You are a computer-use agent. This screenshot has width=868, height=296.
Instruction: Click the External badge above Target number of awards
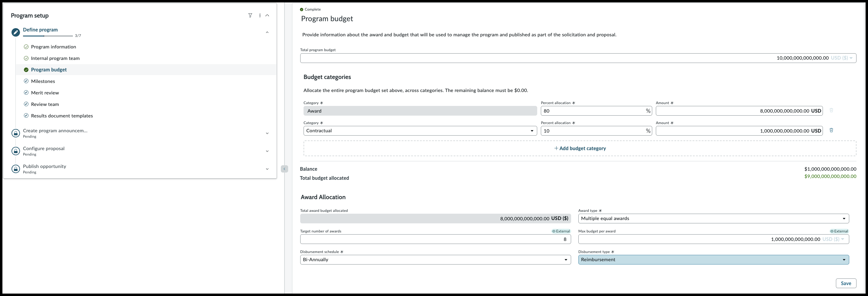pos(561,231)
